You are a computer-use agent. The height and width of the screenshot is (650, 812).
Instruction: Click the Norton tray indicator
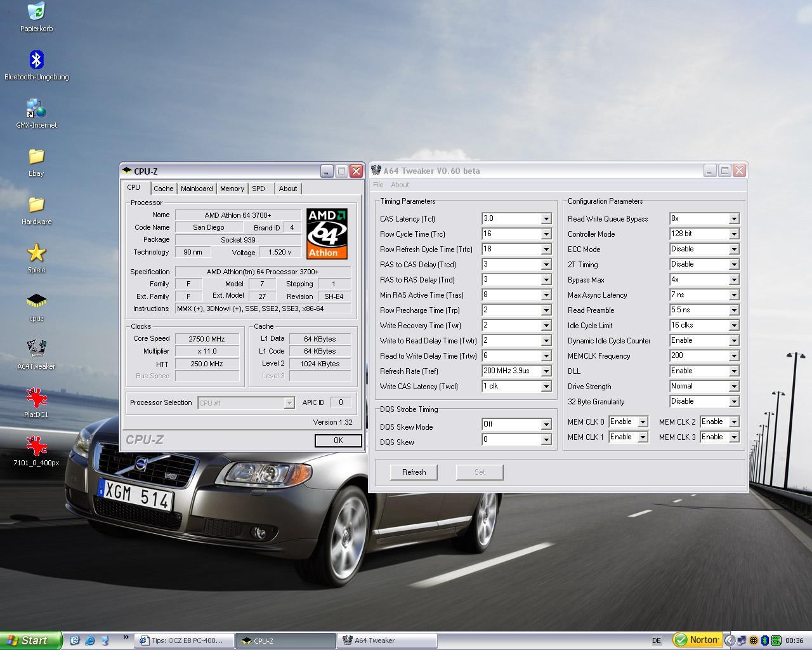(697, 640)
